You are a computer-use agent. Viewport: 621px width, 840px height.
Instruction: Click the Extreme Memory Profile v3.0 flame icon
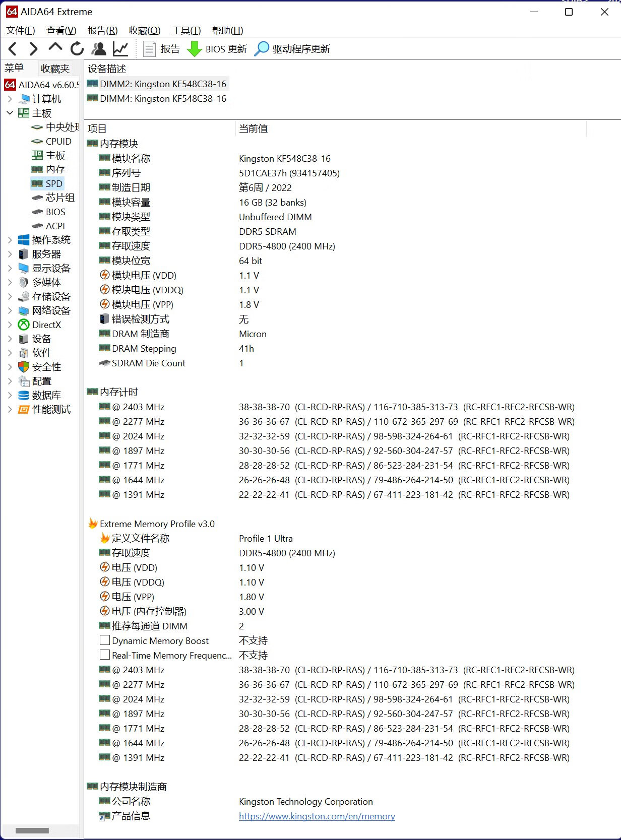pyautogui.click(x=93, y=523)
